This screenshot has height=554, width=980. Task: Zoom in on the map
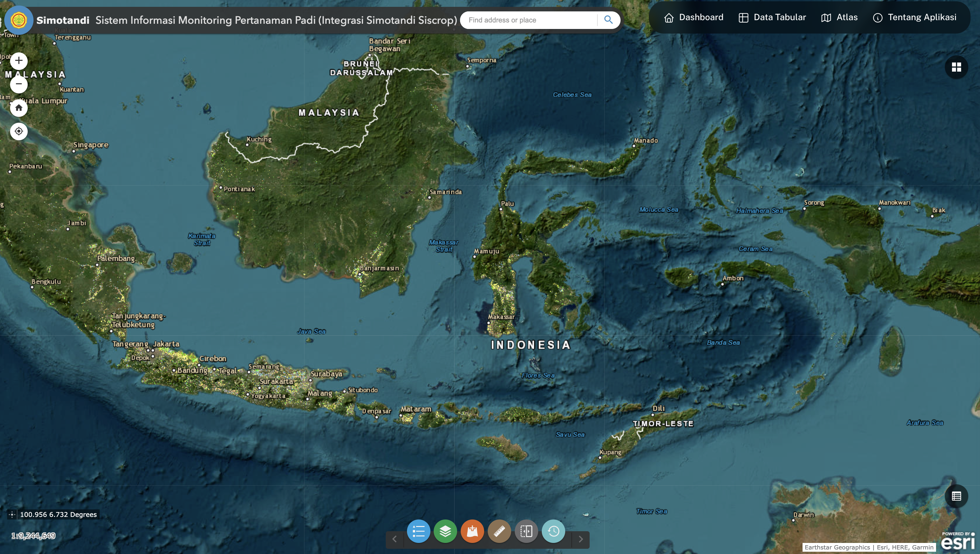click(x=19, y=61)
